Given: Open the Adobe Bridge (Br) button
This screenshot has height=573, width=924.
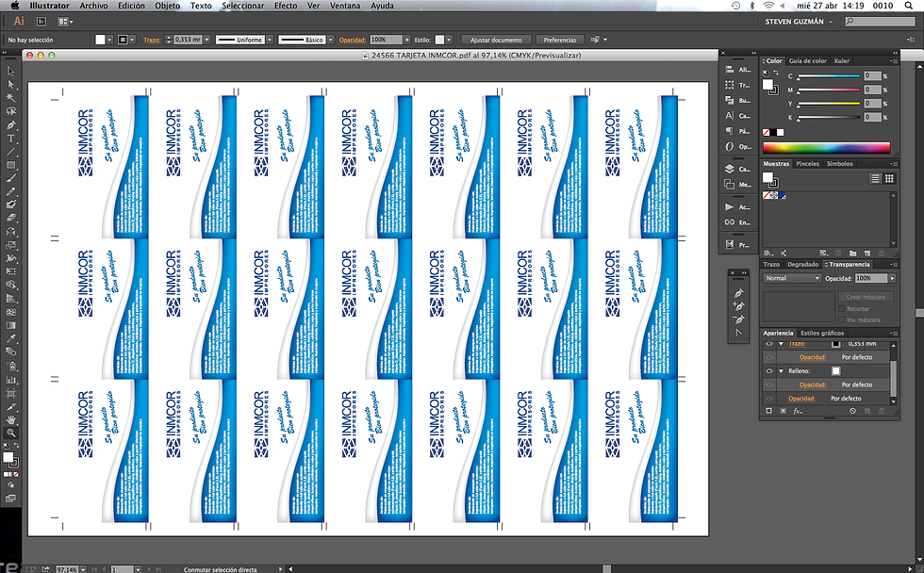Looking at the screenshot, I should click(41, 21).
